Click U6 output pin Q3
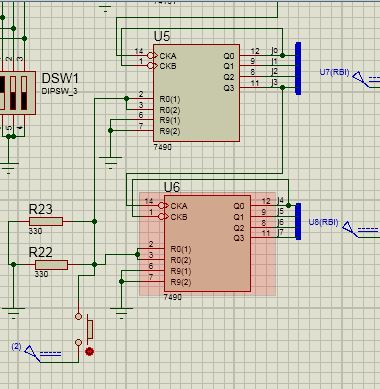380x389 pixels. click(261, 237)
